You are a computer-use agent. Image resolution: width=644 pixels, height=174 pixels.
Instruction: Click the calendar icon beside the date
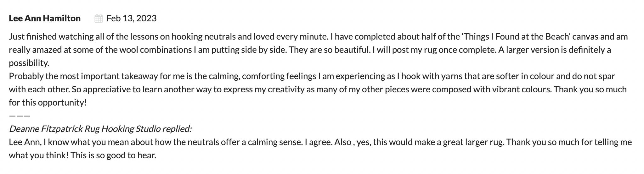point(99,19)
